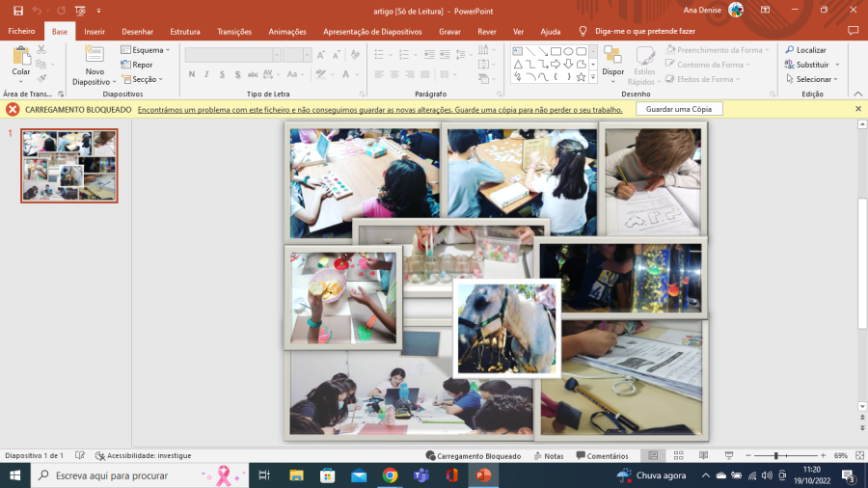This screenshot has width=868, height=488.
Task: Switch to the Transições tab
Action: (234, 32)
